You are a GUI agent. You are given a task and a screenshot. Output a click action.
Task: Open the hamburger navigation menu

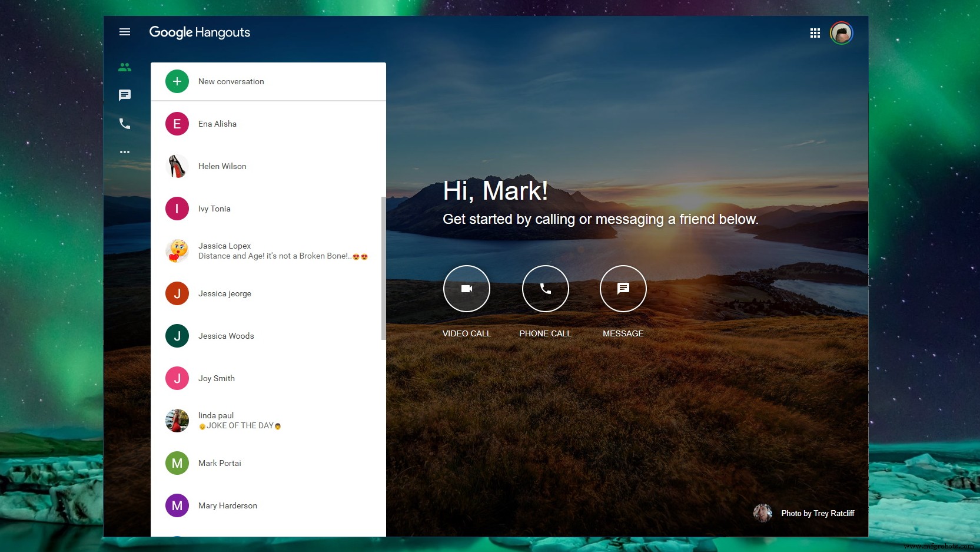pos(125,32)
